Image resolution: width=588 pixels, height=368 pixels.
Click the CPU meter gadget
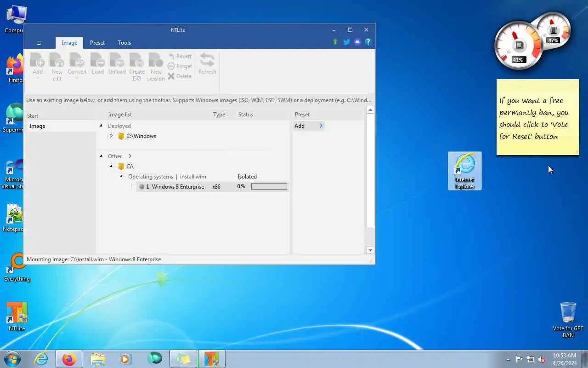click(x=519, y=45)
